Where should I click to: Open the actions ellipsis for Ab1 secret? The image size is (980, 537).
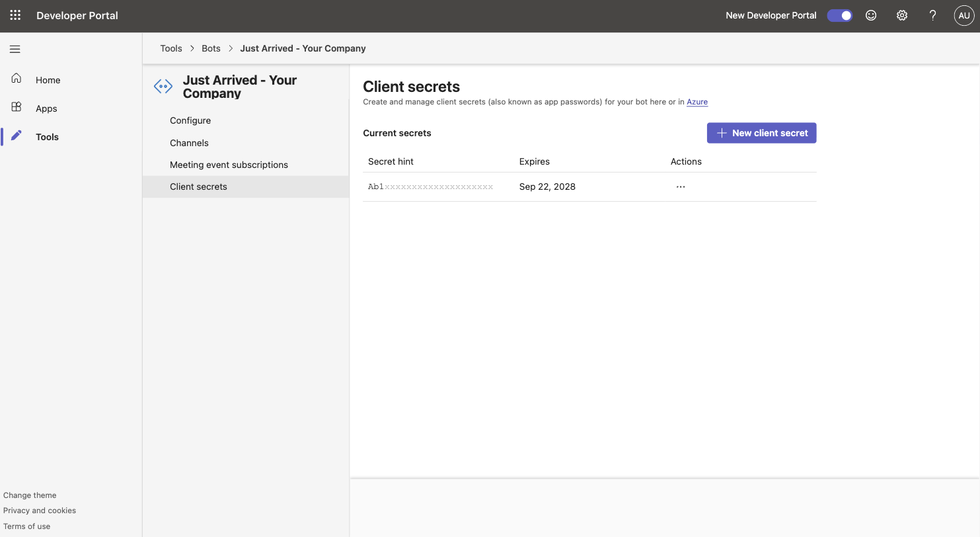[x=681, y=187]
